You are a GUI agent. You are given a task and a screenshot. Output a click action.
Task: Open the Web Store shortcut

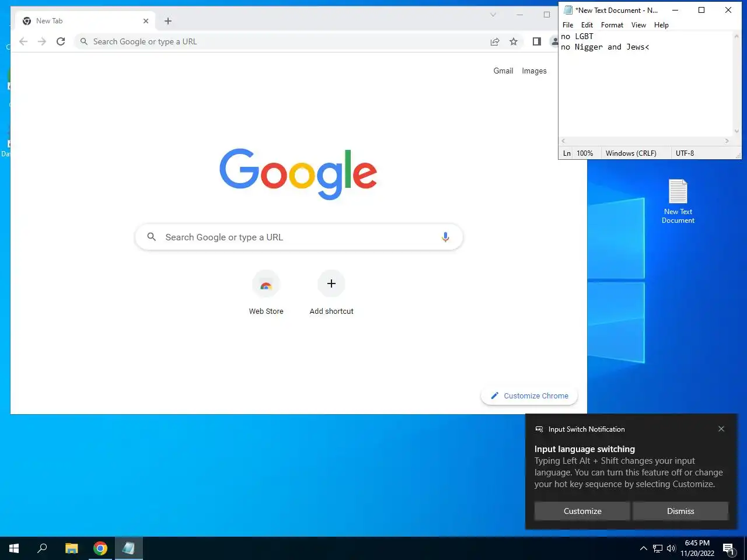coord(266,293)
